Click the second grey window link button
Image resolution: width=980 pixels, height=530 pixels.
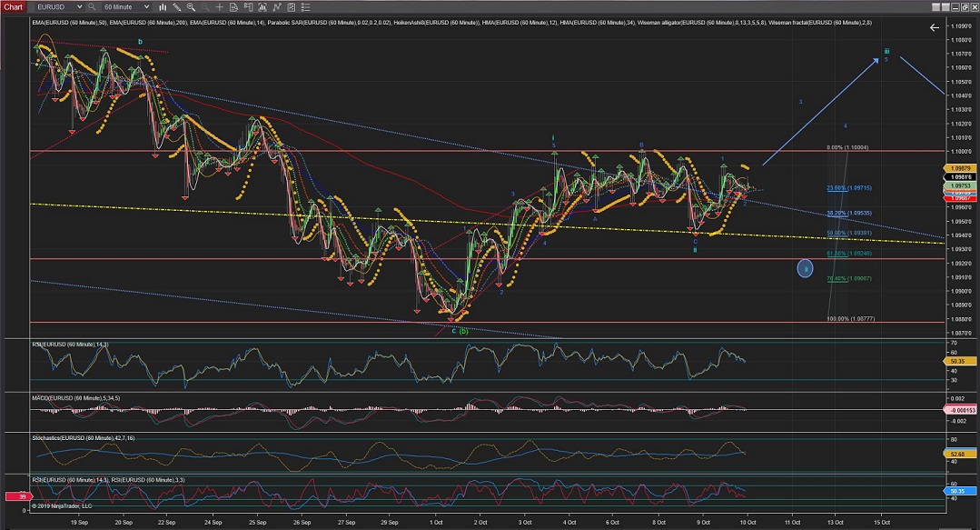(945, 7)
